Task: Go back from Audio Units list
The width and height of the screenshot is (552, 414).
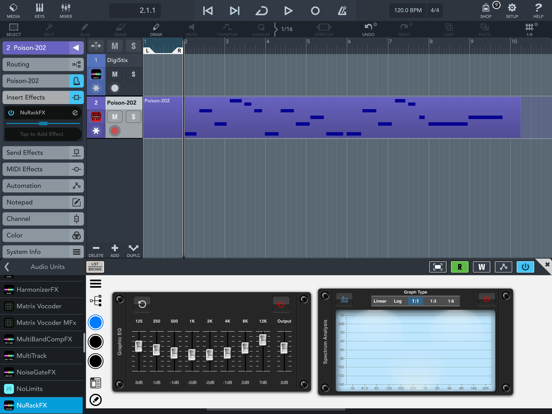Action: (7, 267)
